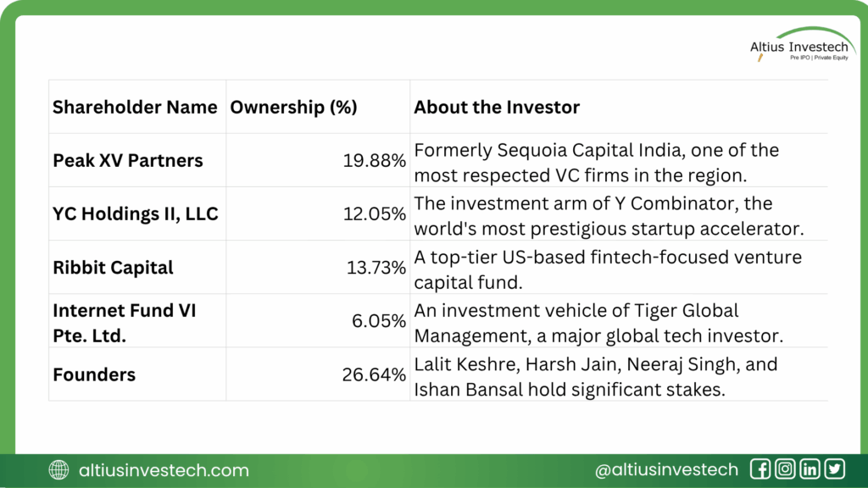
Task: Select Internet Fund VI Pte. Ltd. cell
Action: pyautogui.click(x=124, y=322)
